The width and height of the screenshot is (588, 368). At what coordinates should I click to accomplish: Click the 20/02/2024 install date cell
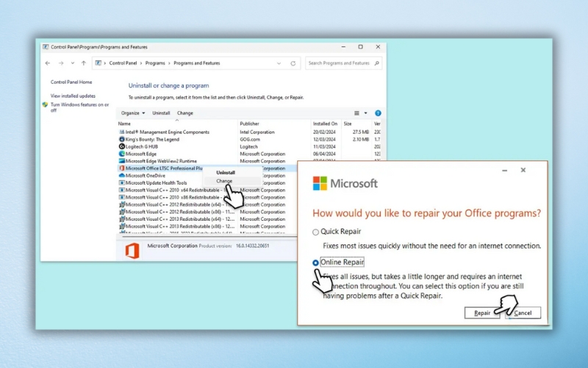[x=324, y=132]
